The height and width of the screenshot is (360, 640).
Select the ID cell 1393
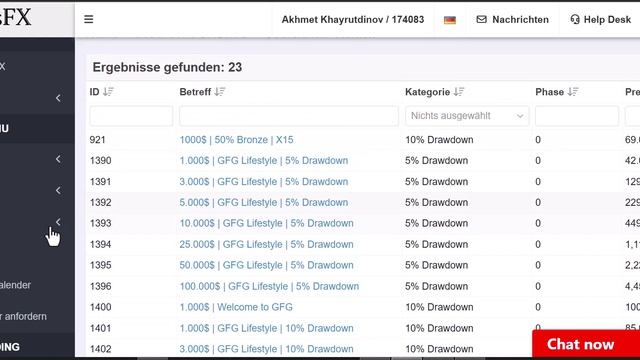[x=100, y=223]
